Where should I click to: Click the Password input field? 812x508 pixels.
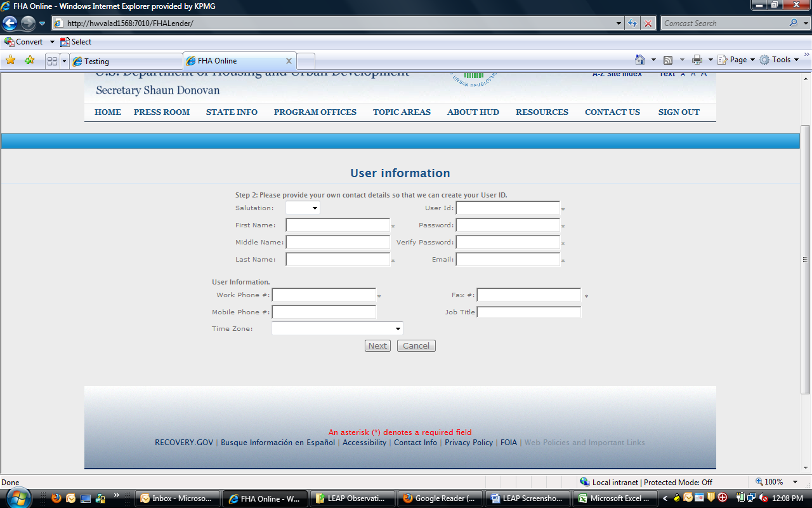pyautogui.click(x=508, y=225)
